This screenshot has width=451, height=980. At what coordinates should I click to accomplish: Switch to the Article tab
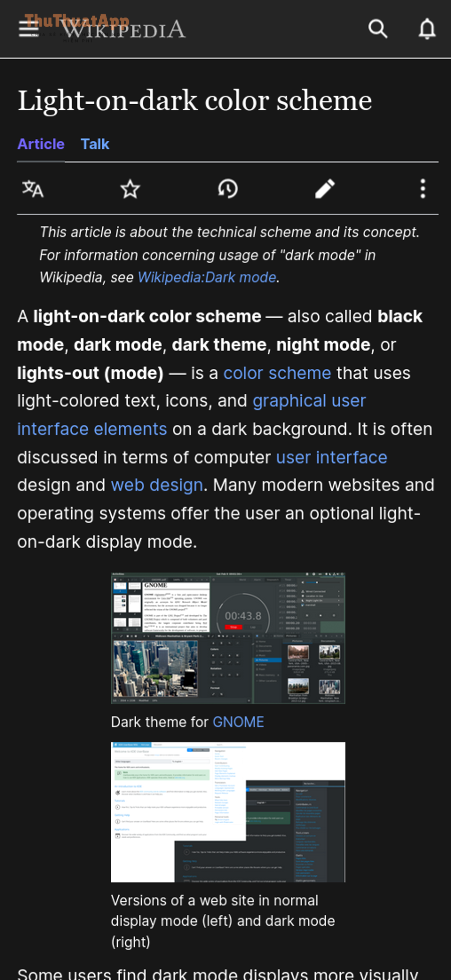click(41, 144)
